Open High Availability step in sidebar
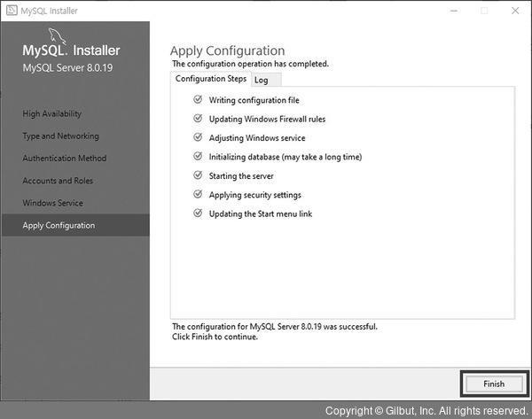 [52, 114]
